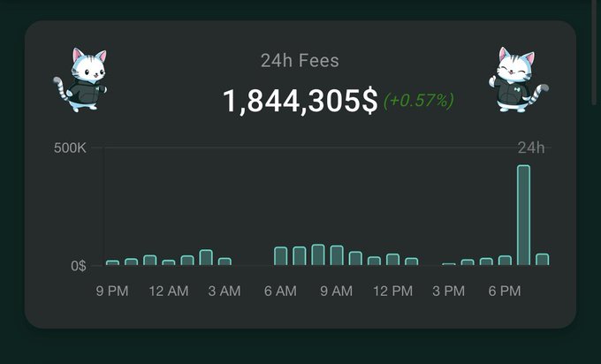The image size is (601, 364).
Task: Click the 500K y-axis label
Action: pos(70,148)
